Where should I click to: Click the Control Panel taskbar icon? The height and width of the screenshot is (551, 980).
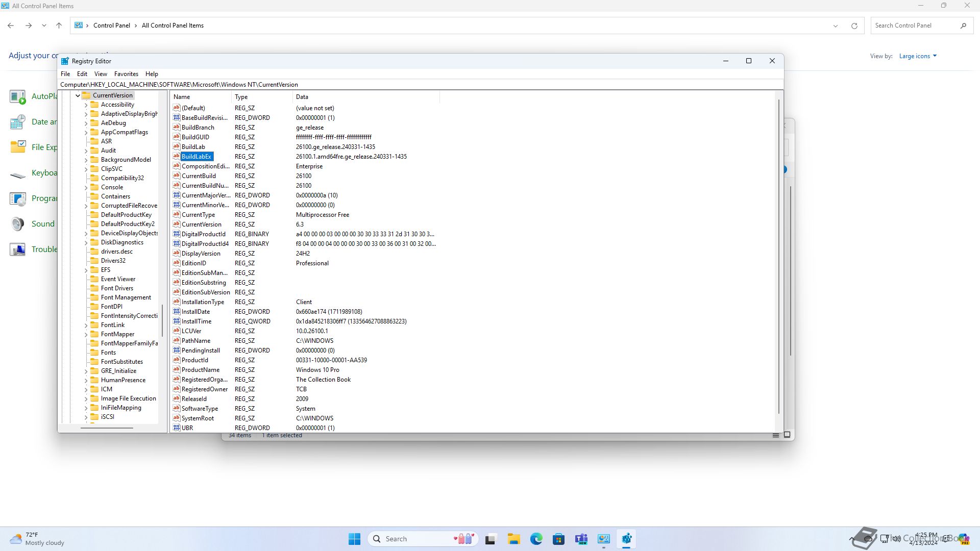tap(604, 539)
